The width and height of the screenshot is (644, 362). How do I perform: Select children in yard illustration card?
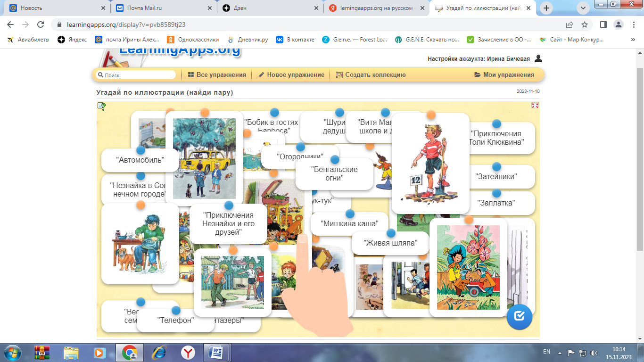[x=232, y=282]
